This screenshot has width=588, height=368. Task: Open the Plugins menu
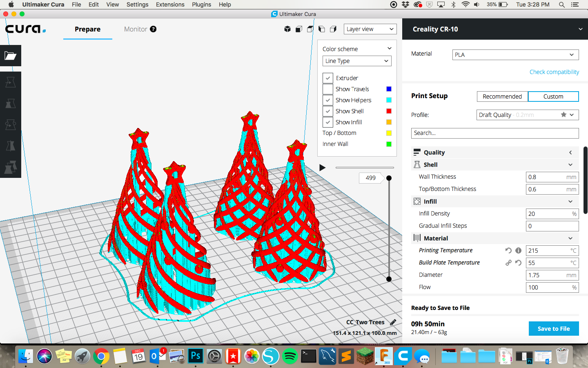(x=201, y=4)
